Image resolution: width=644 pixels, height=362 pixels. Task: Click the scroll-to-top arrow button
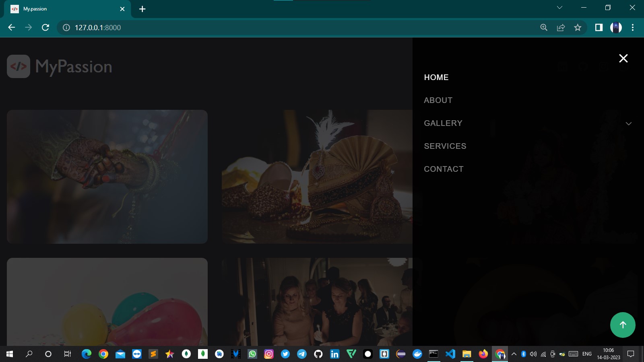click(623, 325)
